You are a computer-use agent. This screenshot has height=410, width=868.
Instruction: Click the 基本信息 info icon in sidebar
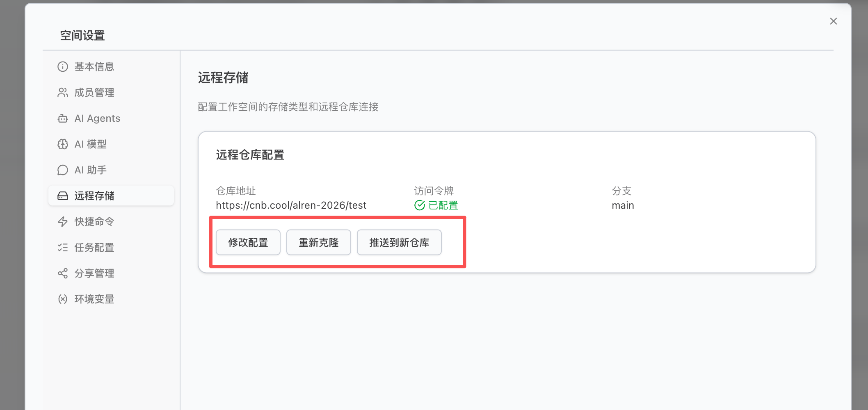pyautogui.click(x=62, y=66)
